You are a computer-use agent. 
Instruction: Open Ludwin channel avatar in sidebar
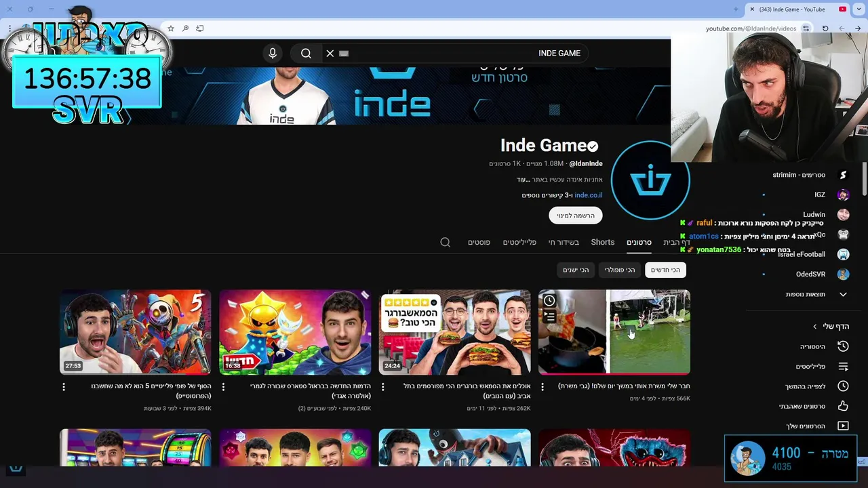tap(843, 214)
